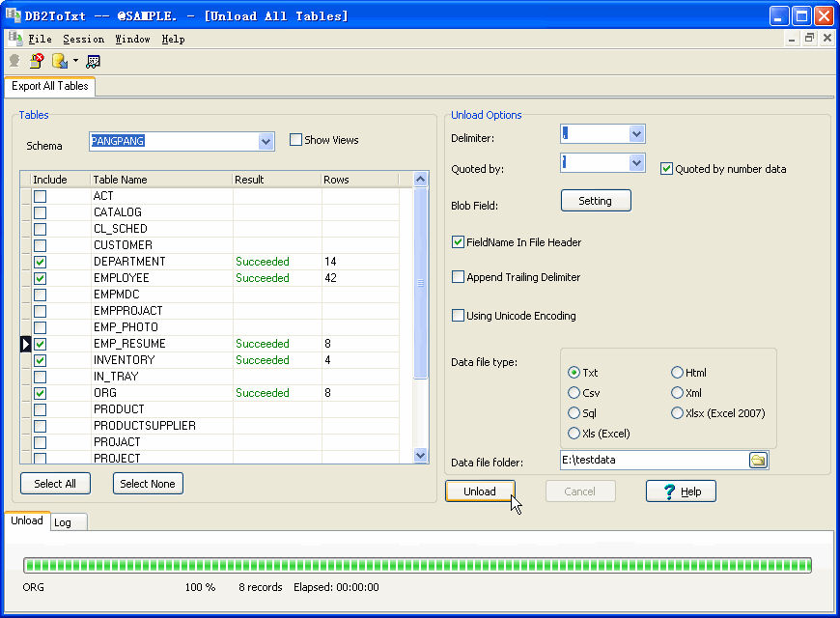The height and width of the screenshot is (618, 840).
Task: Click the glasses viewer toolbar icon
Action: (x=93, y=61)
